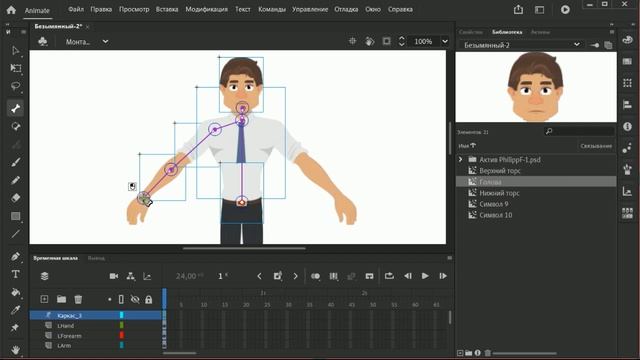Click the layer depth icon in timeline
This screenshot has height=360, width=640.
click(x=44, y=276)
